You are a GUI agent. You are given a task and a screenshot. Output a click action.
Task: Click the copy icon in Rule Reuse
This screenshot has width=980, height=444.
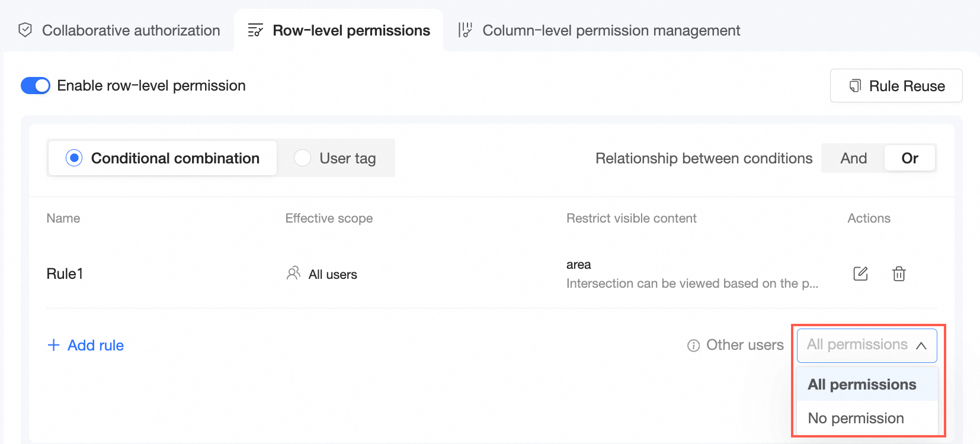(x=855, y=86)
